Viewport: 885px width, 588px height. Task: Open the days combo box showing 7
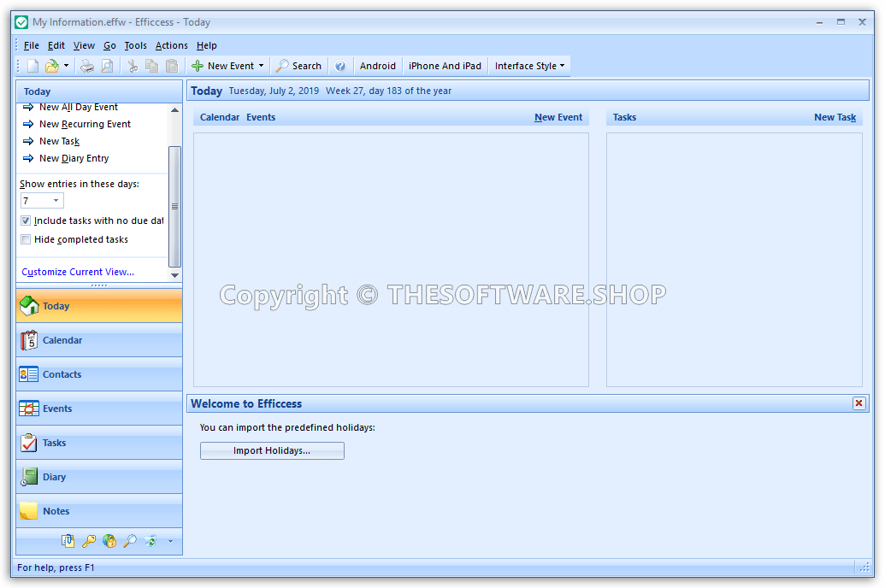click(42, 201)
